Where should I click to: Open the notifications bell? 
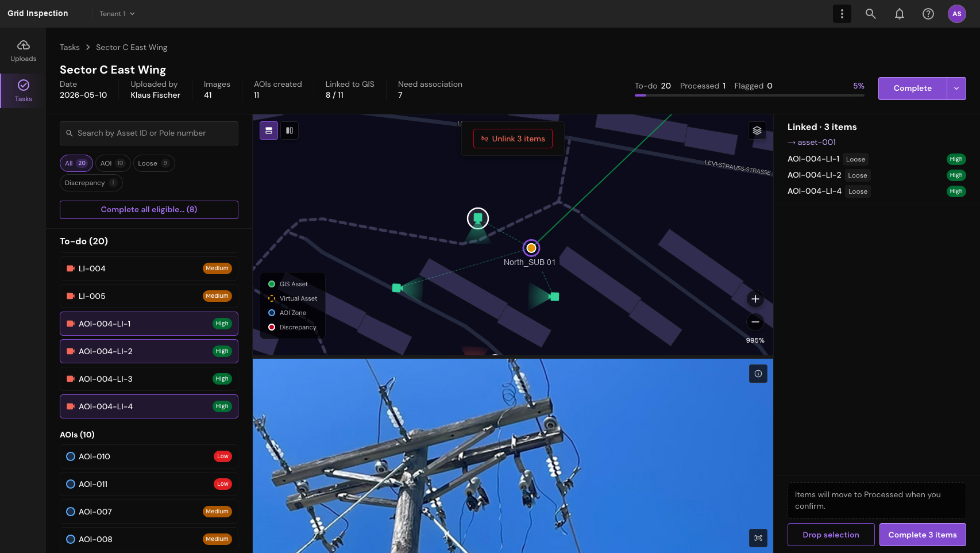pos(900,14)
